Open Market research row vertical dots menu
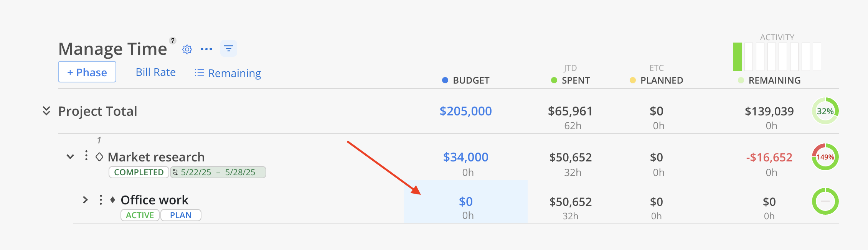The image size is (868, 250). point(86,156)
